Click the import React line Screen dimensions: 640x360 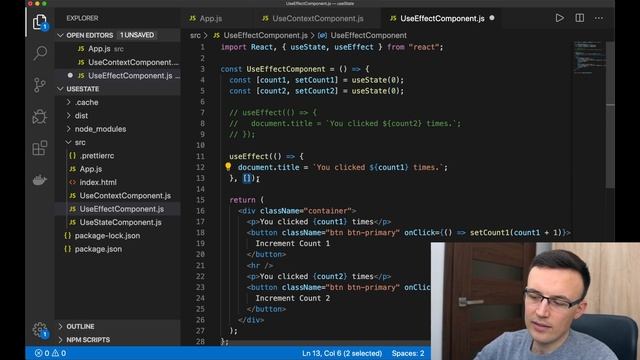tap(332, 47)
